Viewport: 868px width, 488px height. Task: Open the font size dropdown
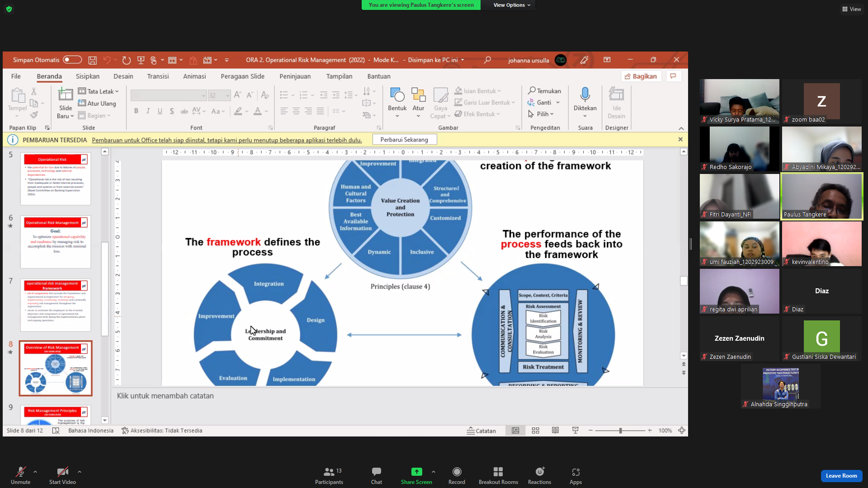tap(227, 95)
